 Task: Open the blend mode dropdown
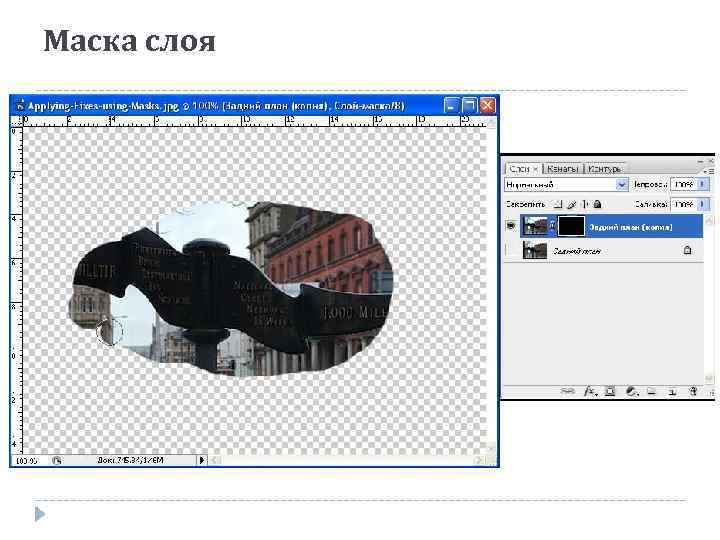point(621,185)
